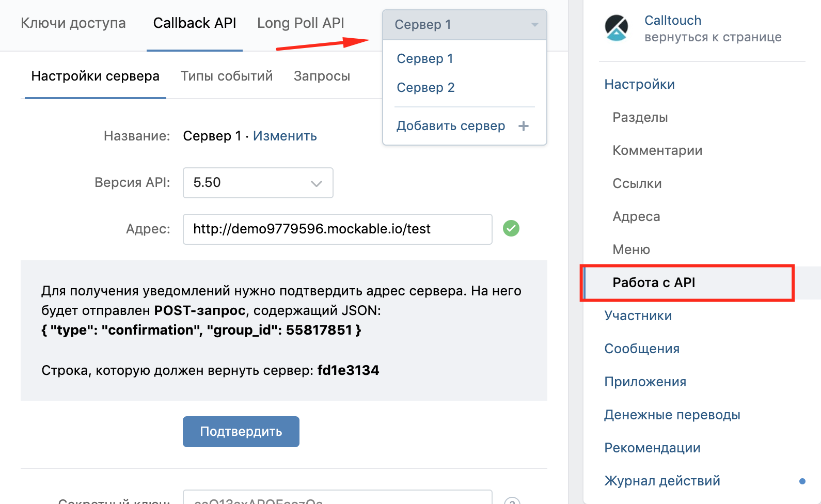The image size is (821, 504).
Task: Switch to the Long Poll API tab
Action: [301, 23]
